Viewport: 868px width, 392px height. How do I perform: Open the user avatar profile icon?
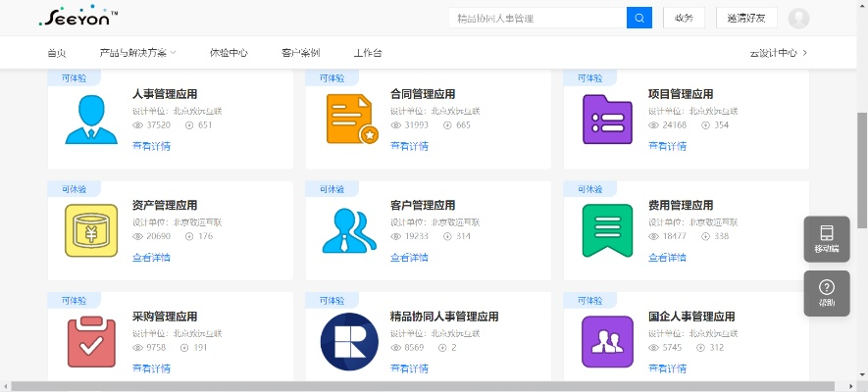pyautogui.click(x=798, y=18)
